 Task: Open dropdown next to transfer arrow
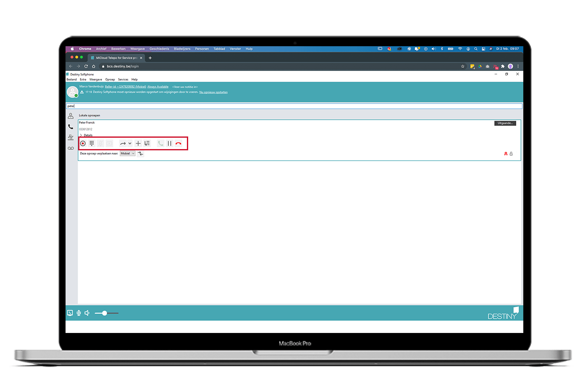pos(130,144)
